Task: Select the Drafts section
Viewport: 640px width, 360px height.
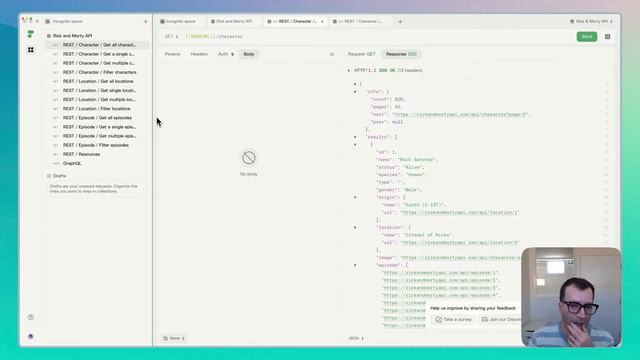Action: (59, 176)
